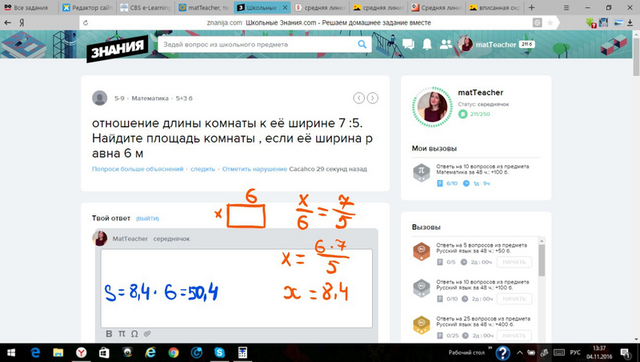The width and height of the screenshot is (640, 362).
Task: Click the «следить» link
Action: [x=203, y=169]
